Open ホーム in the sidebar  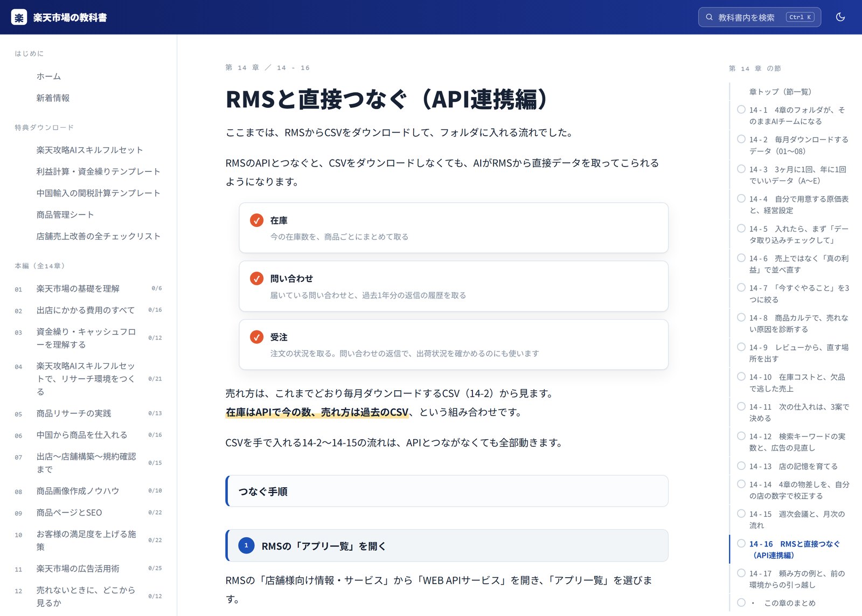point(48,77)
